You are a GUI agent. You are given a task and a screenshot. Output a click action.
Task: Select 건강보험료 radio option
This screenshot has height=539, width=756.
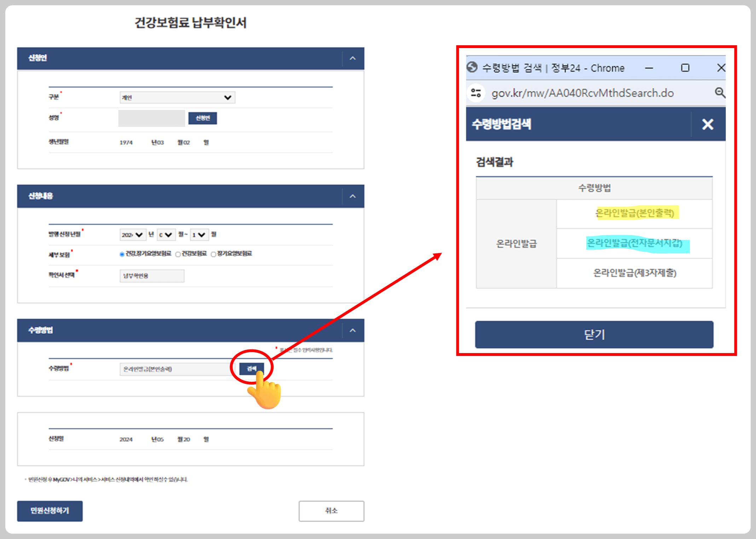(178, 254)
